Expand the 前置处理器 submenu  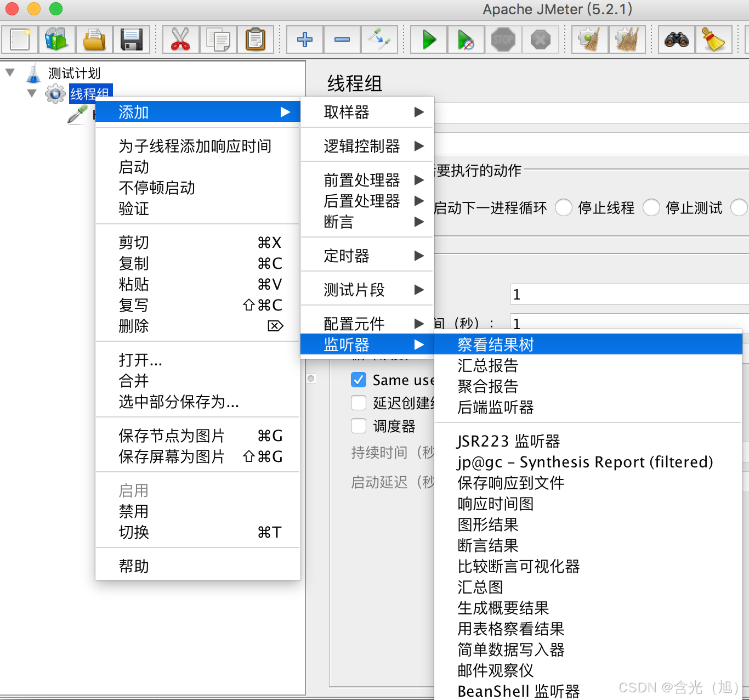[367, 180]
